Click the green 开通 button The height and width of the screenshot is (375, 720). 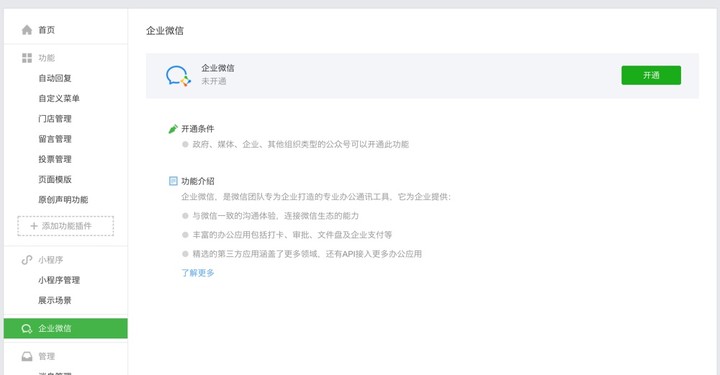(x=651, y=75)
